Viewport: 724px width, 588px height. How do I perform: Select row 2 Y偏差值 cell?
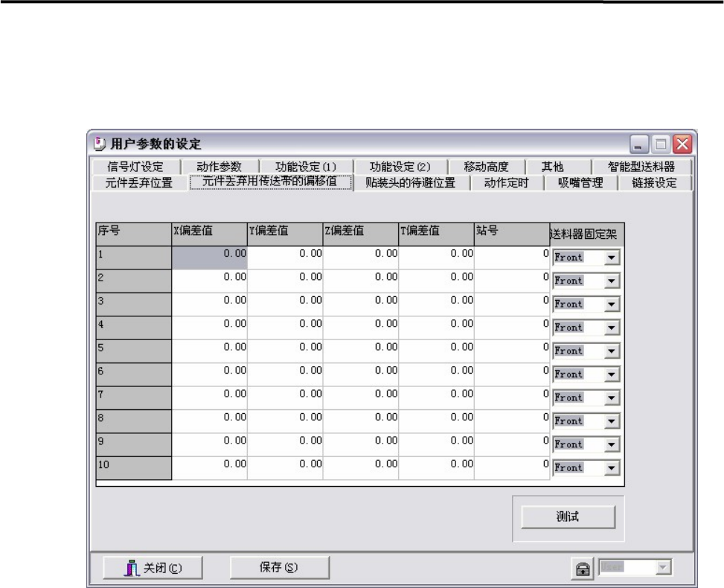click(285, 281)
